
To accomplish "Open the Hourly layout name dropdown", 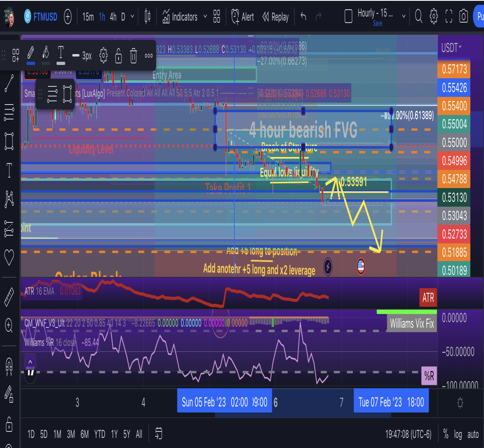I will click(403, 17).
